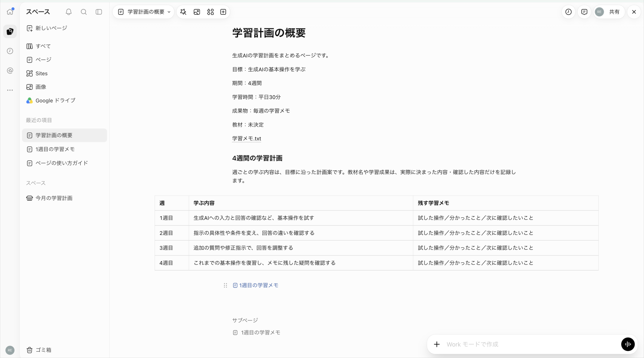
Task: Click the 2週目 table cell
Action: click(x=172, y=233)
